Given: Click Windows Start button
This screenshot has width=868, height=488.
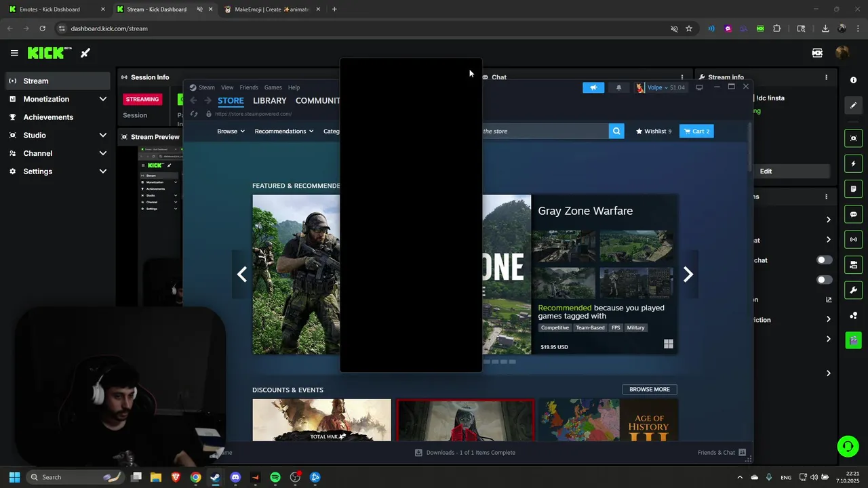Looking at the screenshot, I should (14, 477).
